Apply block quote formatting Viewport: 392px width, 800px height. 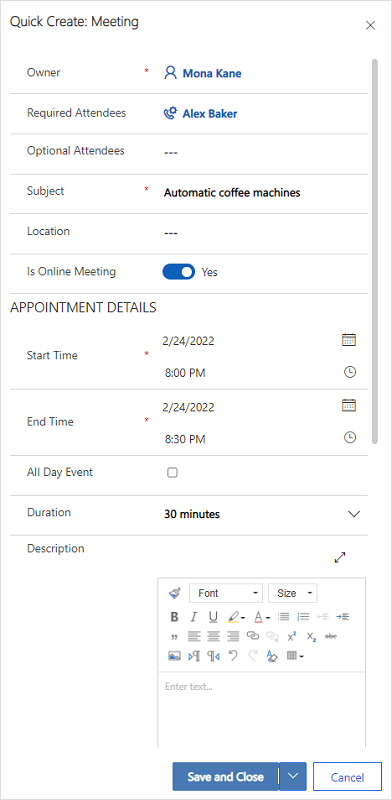pyautogui.click(x=174, y=636)
